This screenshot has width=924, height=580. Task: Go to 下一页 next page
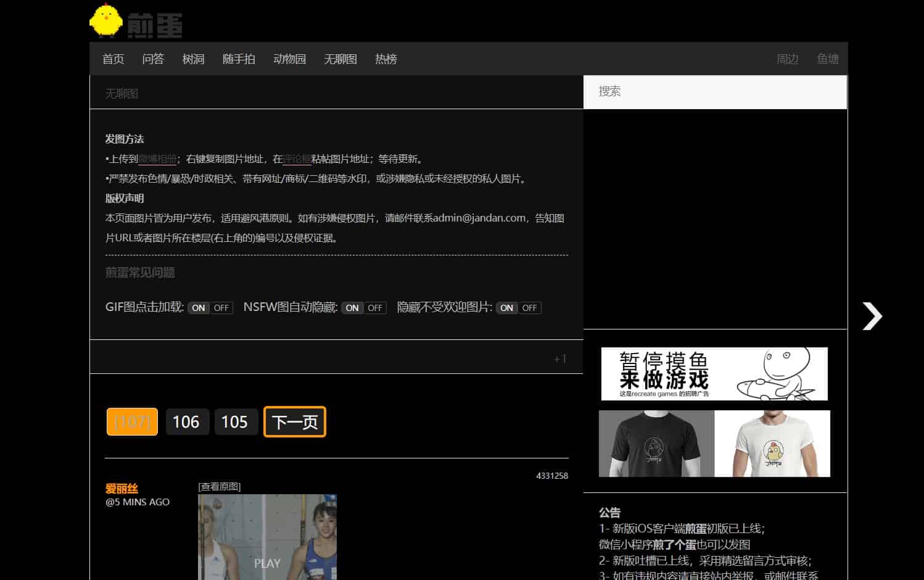[295, 422]
